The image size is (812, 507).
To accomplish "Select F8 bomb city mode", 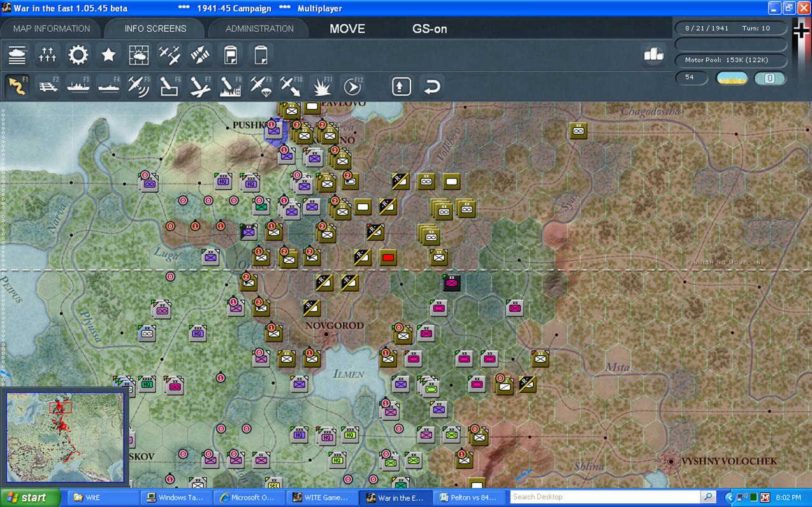I will pos(231,86).
